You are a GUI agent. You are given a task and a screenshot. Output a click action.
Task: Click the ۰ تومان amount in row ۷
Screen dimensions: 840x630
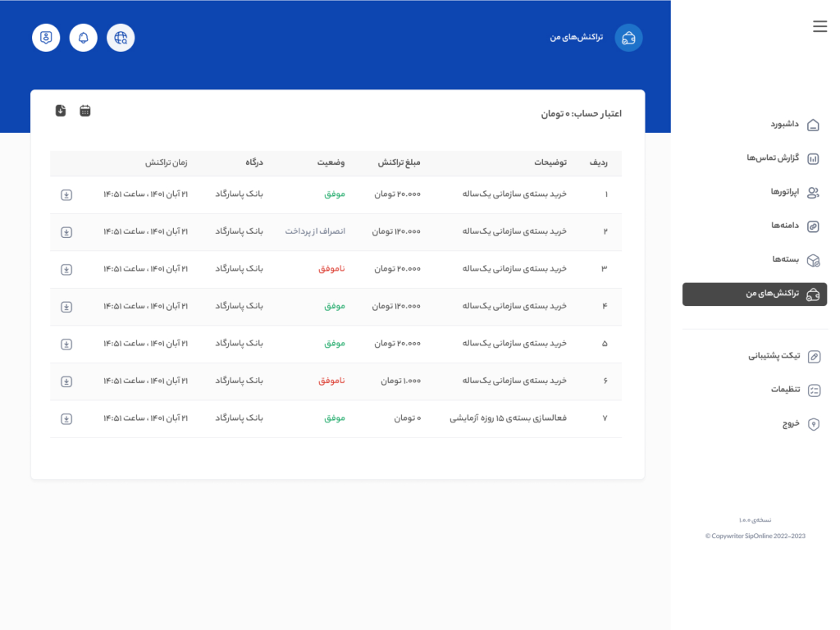tap(408, 418)
